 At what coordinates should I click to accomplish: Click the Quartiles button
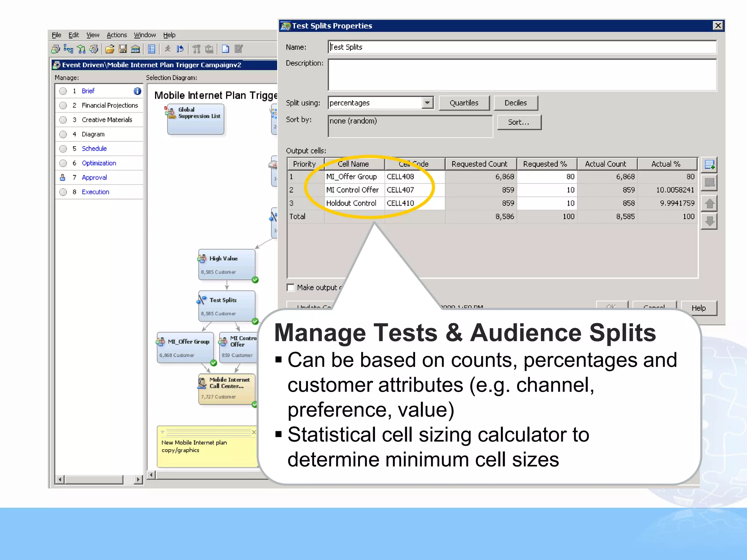pos(464,103)
